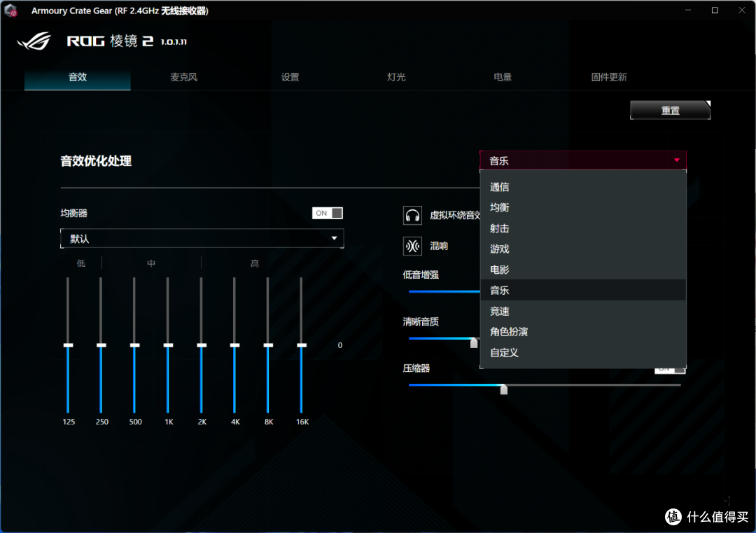Open the 灯光 tab
756x533 pixels.
coord(396,77)
